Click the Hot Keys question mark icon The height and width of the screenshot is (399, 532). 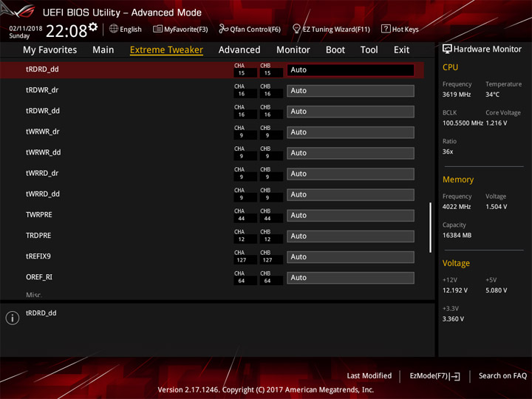point(386,29)
